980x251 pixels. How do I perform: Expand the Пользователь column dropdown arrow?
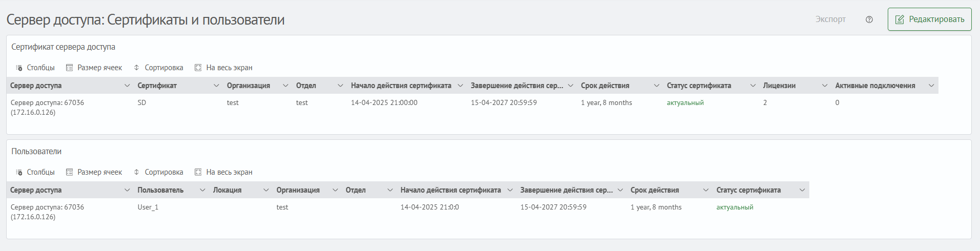click(x=202, y=190)
